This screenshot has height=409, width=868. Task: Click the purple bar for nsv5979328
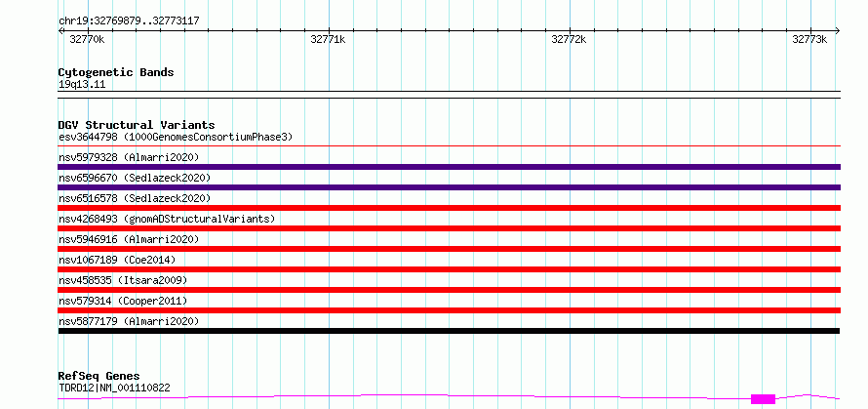[449, 167]
